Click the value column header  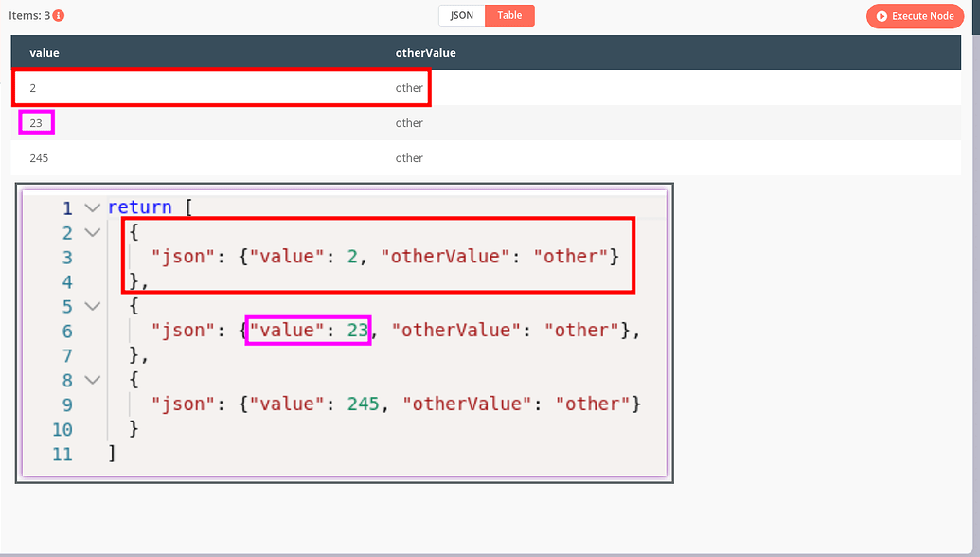point(44,52)
